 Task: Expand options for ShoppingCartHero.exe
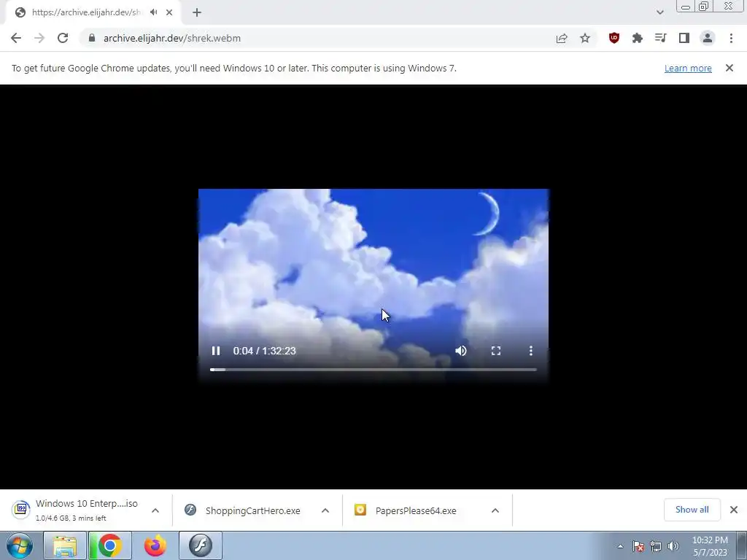point(325,510)
